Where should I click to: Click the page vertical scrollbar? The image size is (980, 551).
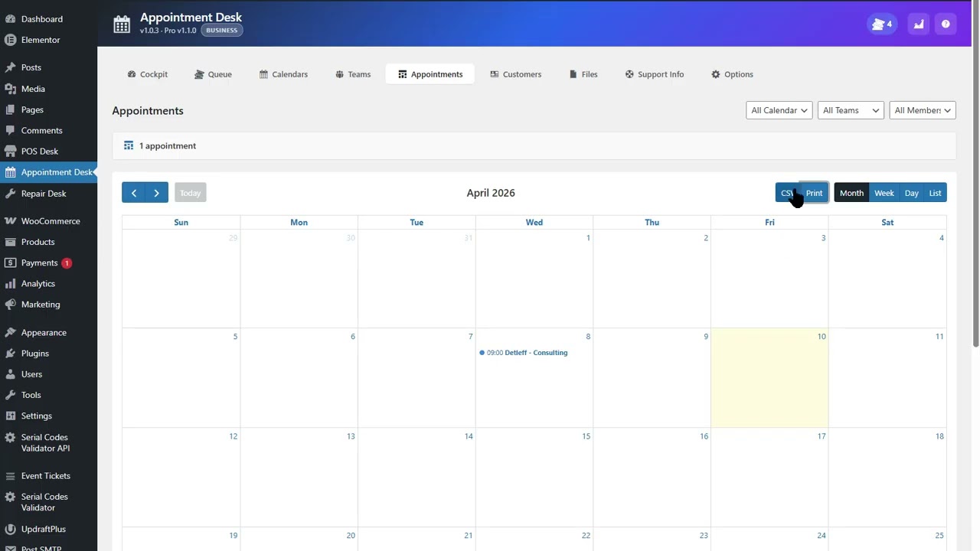click(975, 174)
